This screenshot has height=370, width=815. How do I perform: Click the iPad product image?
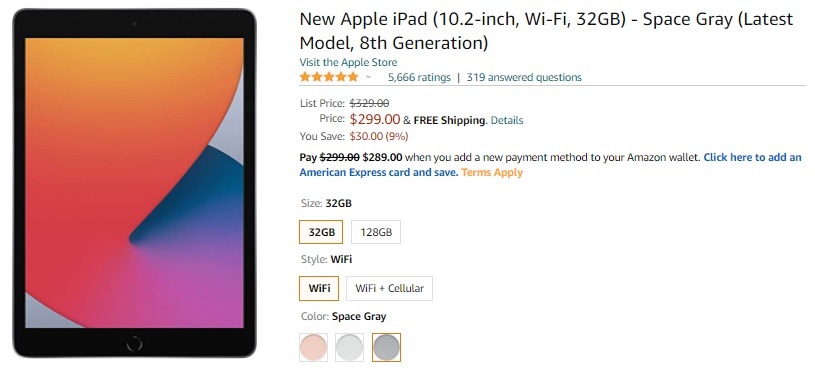[x=134, y=183]
